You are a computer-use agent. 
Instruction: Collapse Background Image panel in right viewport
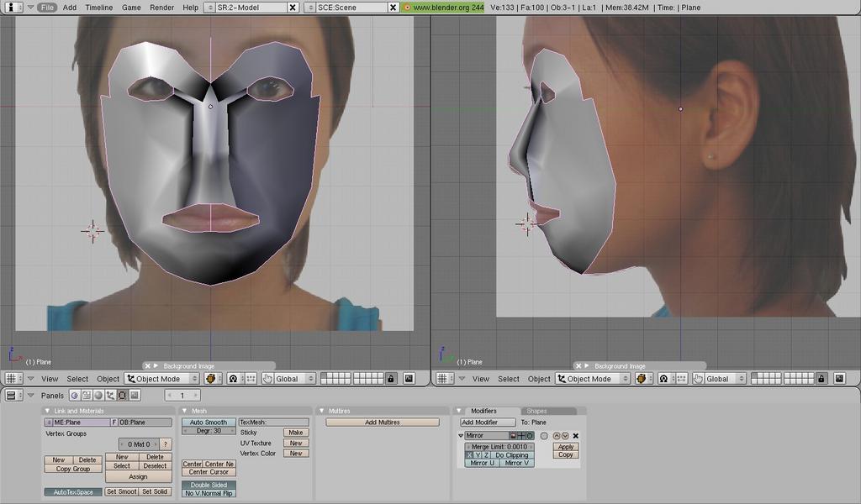[x=586, y=365]
